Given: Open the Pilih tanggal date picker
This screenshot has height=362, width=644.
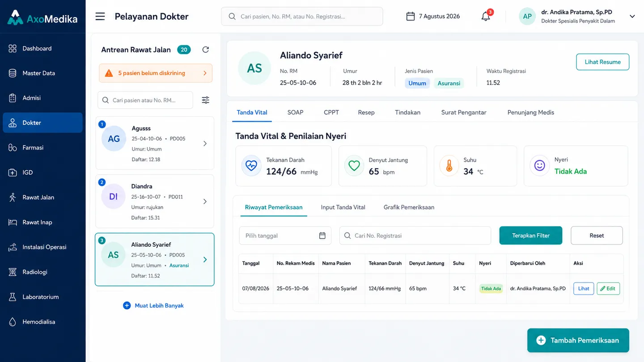Looking at the screenshot, I should coord(285,236).
